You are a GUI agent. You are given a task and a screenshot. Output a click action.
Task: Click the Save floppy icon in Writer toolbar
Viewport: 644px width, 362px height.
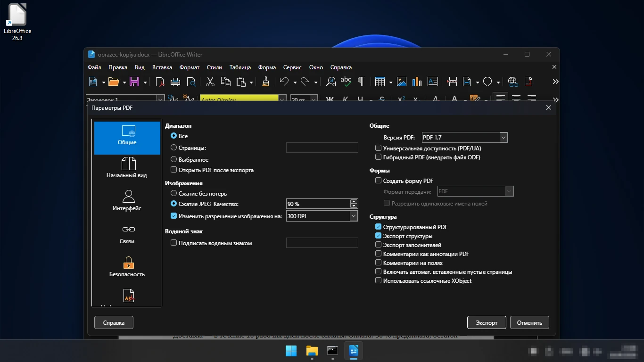point(134,82)
